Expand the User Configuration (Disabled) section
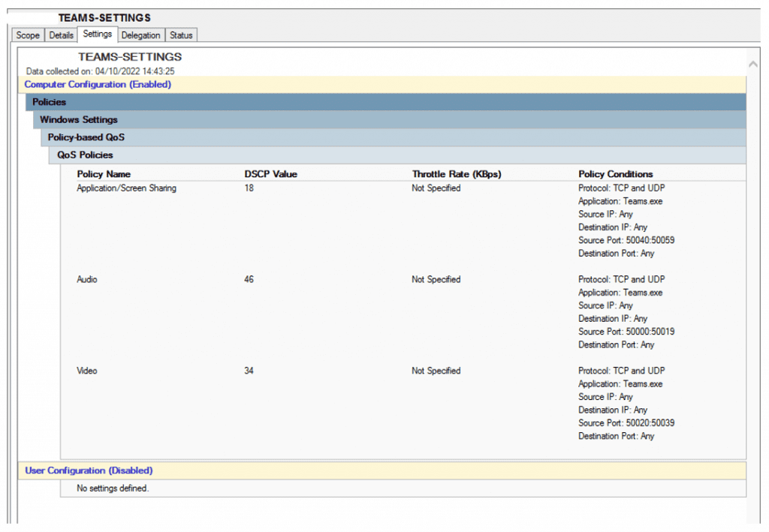Viewport: 769px width, 532px height. tap(89, 471)
